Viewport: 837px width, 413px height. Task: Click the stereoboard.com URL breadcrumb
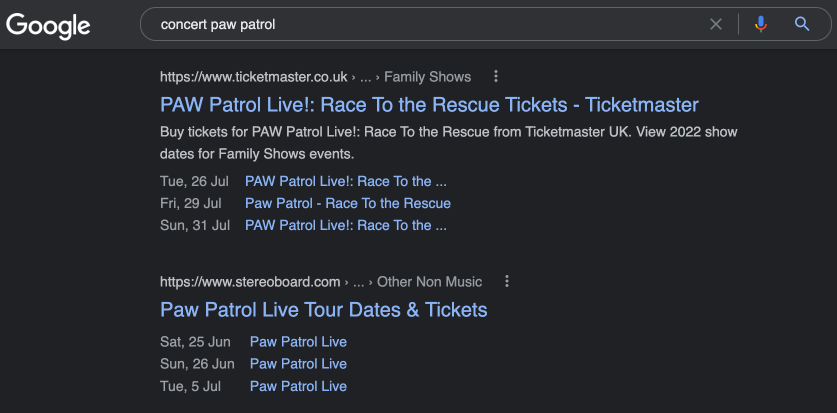[x=250, y=282]
